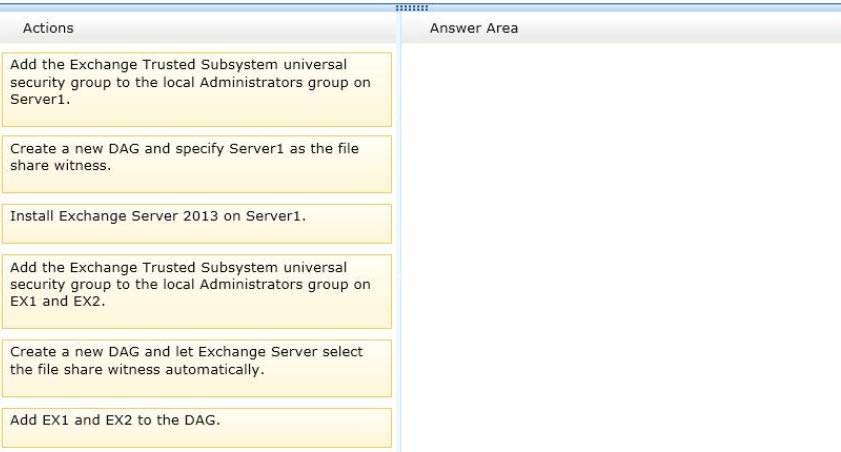The height and width of the screenshot is (452, 841).
Task: Click 'let Exchange Server select file share witness' action
Action: pyautogui.click(x=196, y=368)
